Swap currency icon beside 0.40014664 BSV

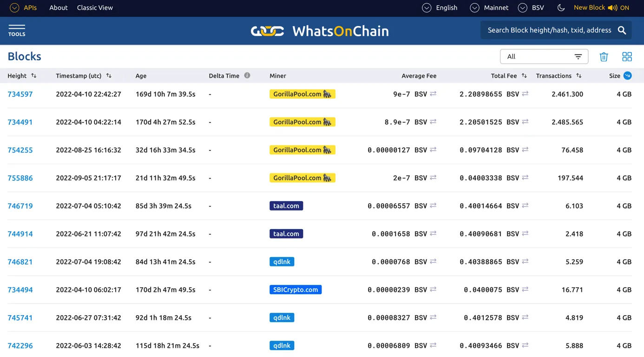[525, 205]
